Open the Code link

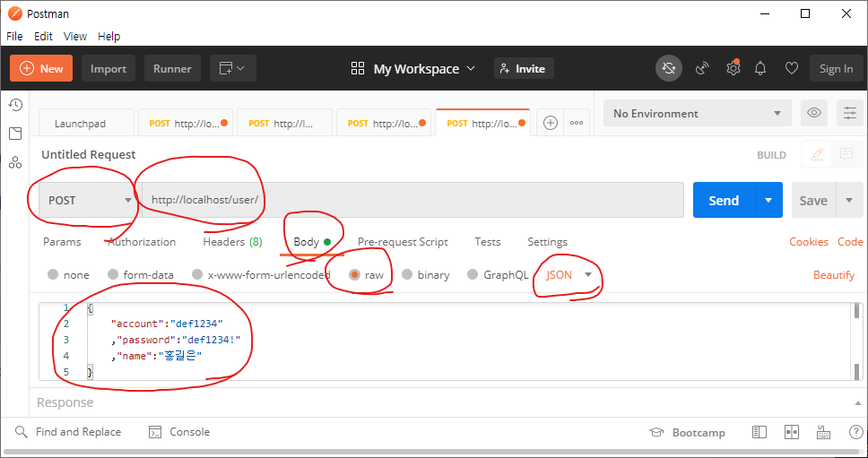[850, 242]
